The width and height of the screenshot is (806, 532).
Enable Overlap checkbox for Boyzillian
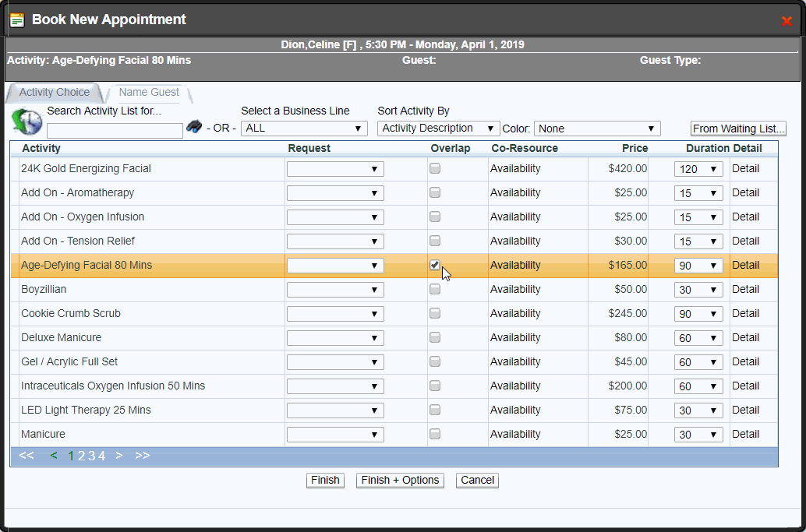tap(435, 289)
